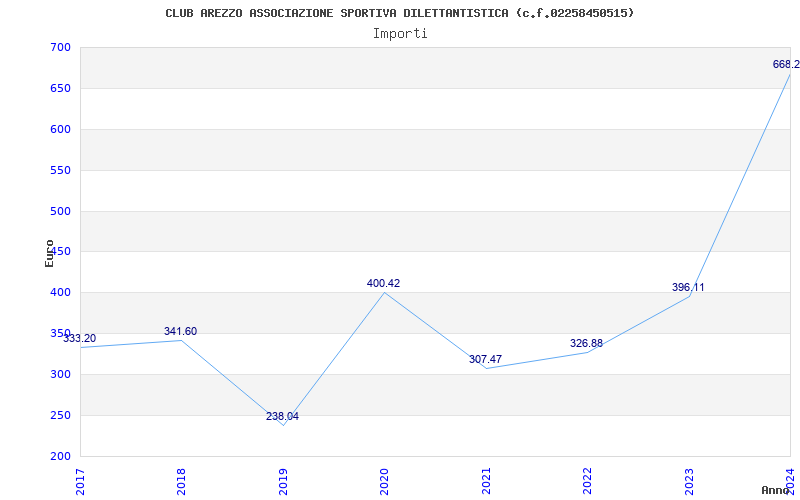
Task: Click the 500 y-axis tick label
Action: [60, 211]
